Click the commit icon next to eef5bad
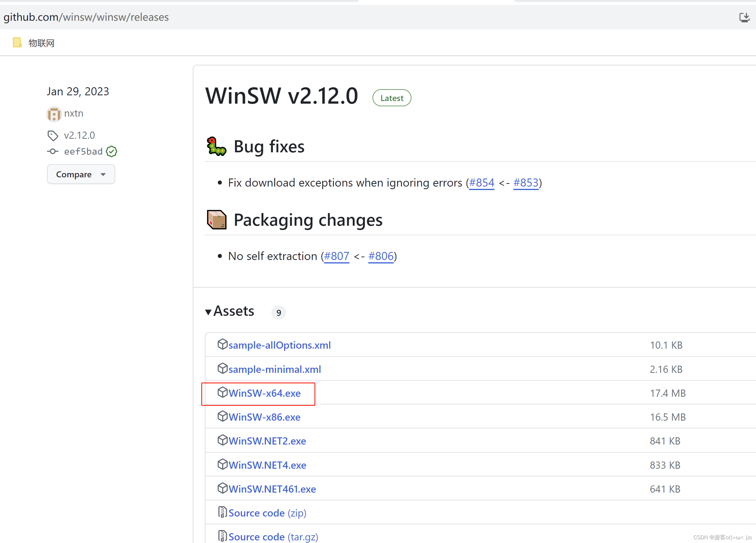This screenshot has height=543, width=756. tap(53, 151)
